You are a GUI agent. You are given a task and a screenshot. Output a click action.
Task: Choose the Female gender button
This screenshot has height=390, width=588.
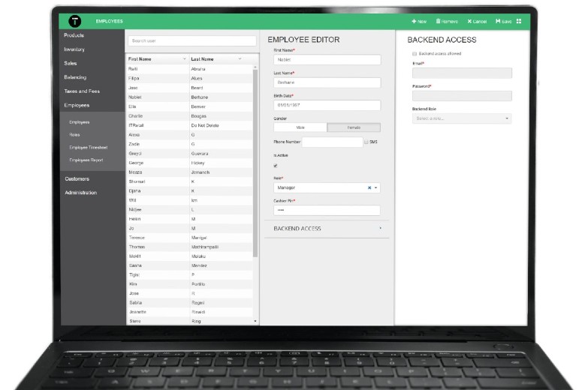pyautogui.click(x=354, y=127)
